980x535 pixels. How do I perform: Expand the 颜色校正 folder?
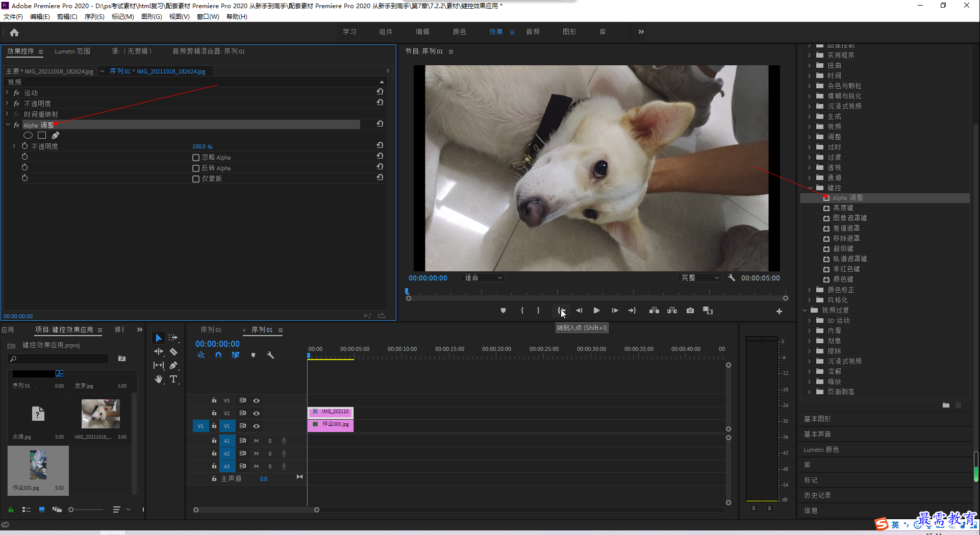(809, 290)
